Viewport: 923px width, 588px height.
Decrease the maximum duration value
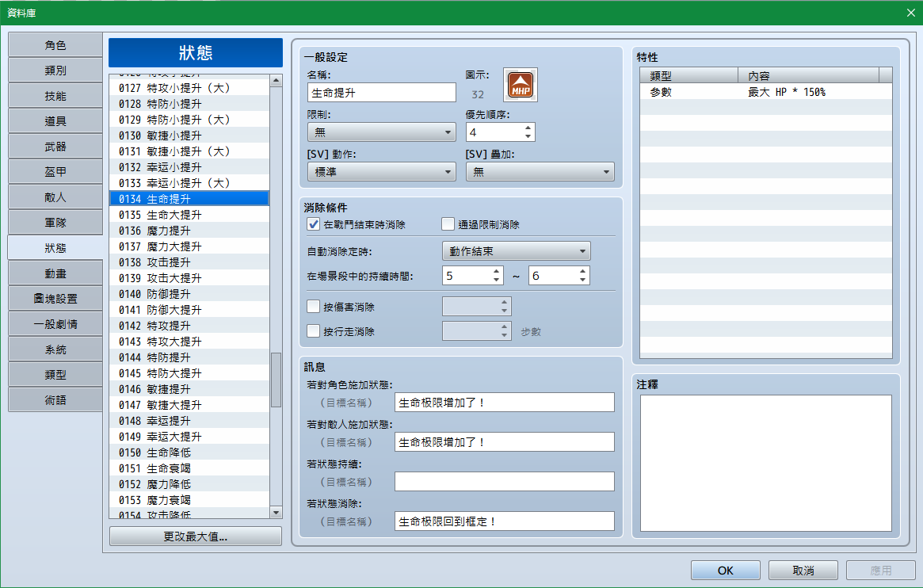coord(582,280)
